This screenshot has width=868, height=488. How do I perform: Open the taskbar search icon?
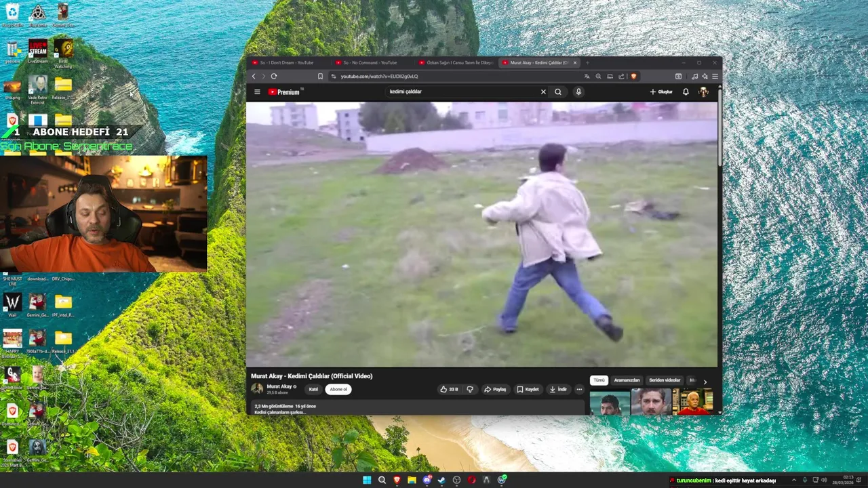(x=382, y=480)
